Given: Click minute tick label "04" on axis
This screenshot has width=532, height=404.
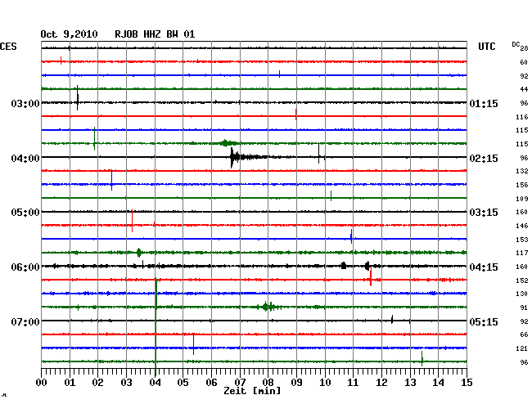Looking at the screenshot, I should click(155, 383).
